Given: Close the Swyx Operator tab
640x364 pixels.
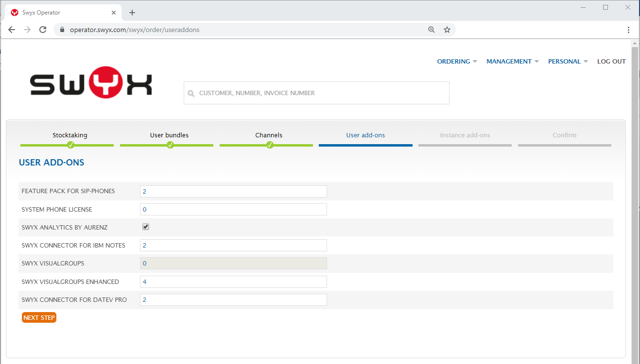Looking at the screenshot, I should (x=113, y=13).
